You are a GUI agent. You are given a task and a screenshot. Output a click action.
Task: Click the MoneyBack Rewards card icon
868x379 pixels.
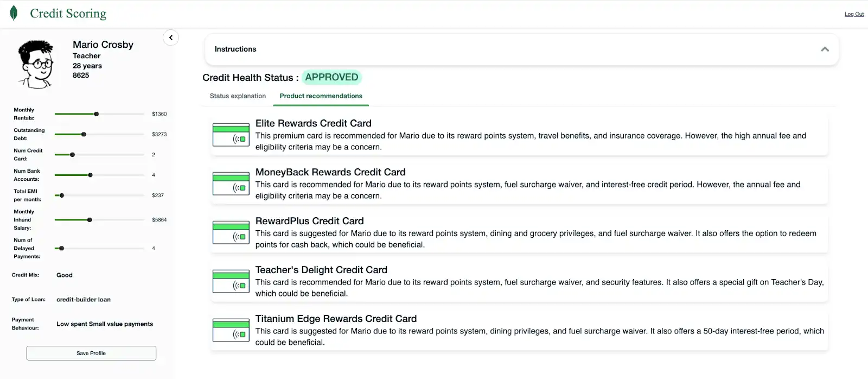click(231, 184)
